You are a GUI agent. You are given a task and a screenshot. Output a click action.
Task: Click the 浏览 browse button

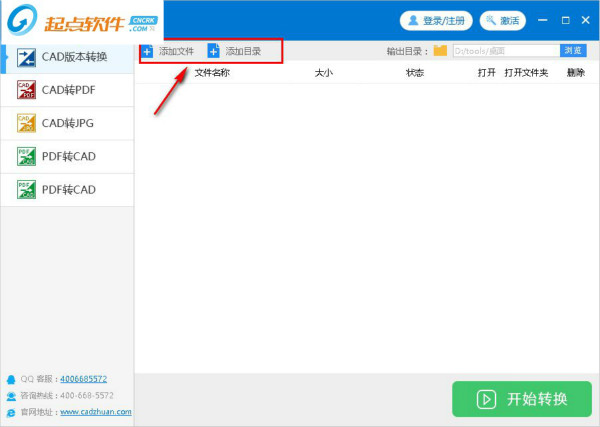573,51
